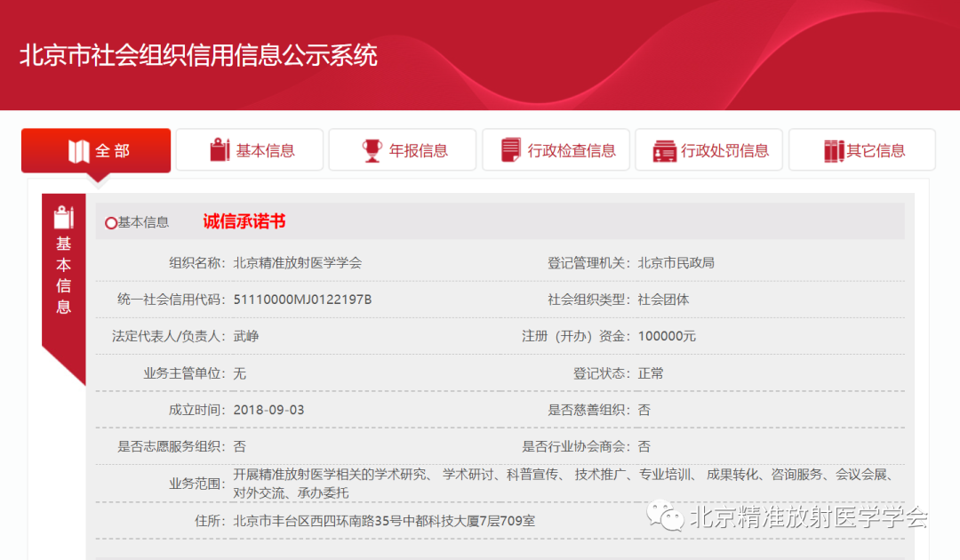
Task: Click the organization name 北京精准放射医学学会
Action: pos(297,263)
